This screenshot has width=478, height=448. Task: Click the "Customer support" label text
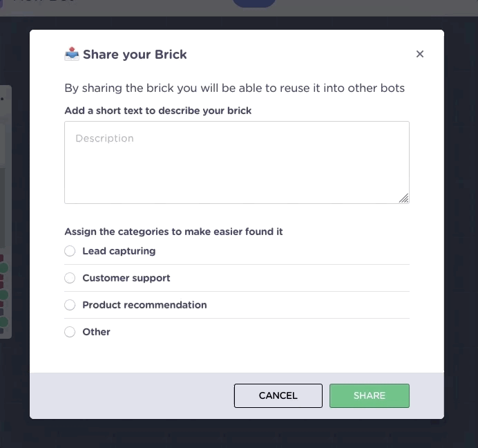click(x=126, y=278)
